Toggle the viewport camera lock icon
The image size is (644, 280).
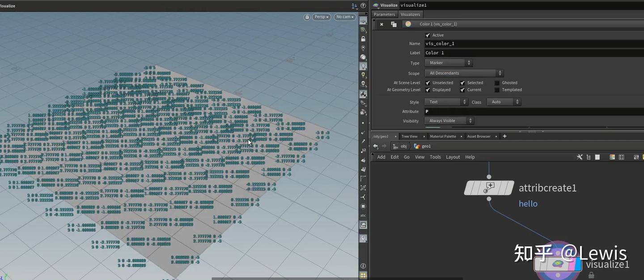coord(307,17)
